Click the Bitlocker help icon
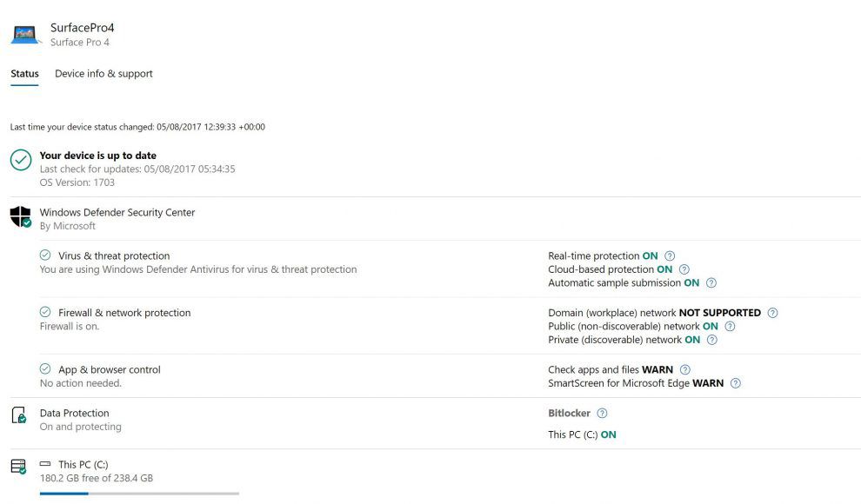Image resolution: width=861 pixels, height=504 pixels. tap(602, 413)
